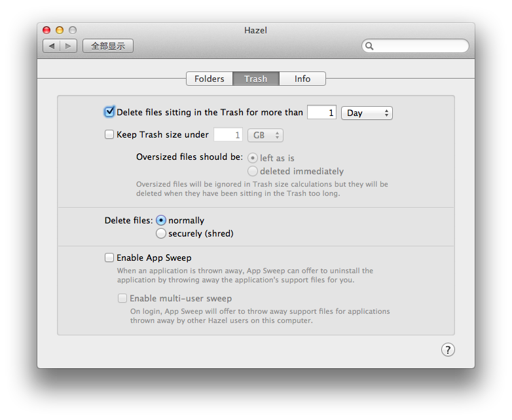Enable Keep Trash size under checkbox
The image size is (512, 420).
click(x=109, y=134)
